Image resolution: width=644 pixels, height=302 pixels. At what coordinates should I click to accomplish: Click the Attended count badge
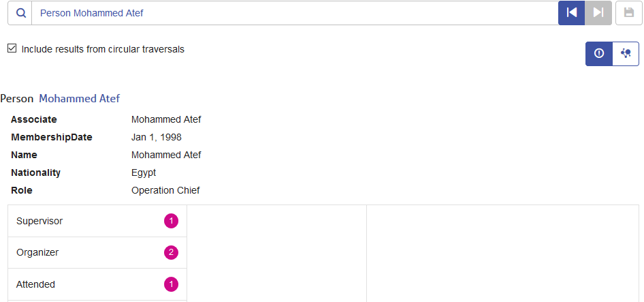[172, 284]
